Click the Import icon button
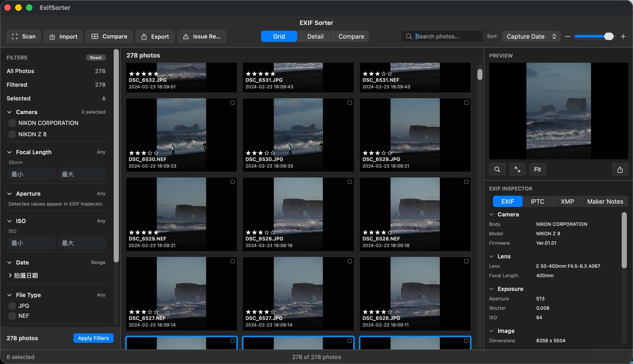This screenshot has width=633, height=364. coord(52,37)
